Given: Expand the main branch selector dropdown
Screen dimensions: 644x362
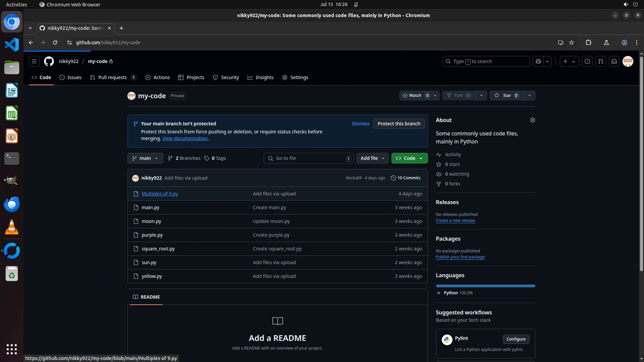Looking at the screenshot, I should click(x=145, y=158).
